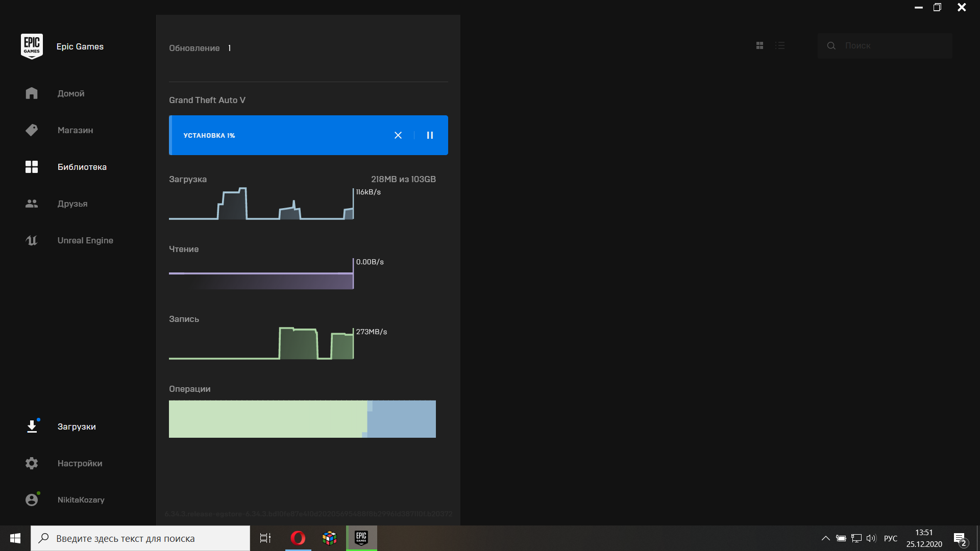Open the colorful cube app on taskbar
This screenshot has height=551, width=980.
330,538
